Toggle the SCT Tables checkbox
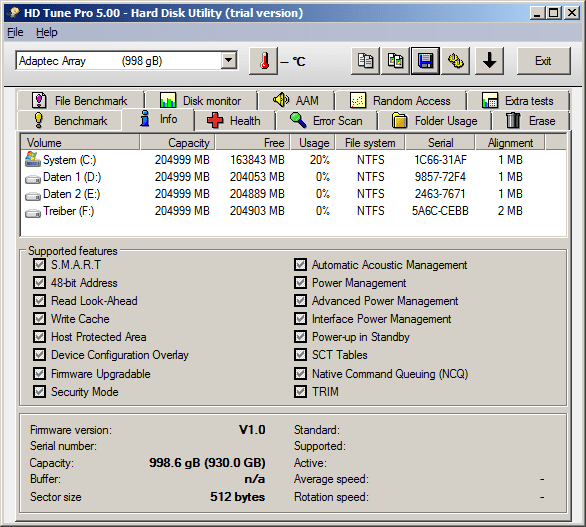The image size is (586, 527). coord(300,354)
